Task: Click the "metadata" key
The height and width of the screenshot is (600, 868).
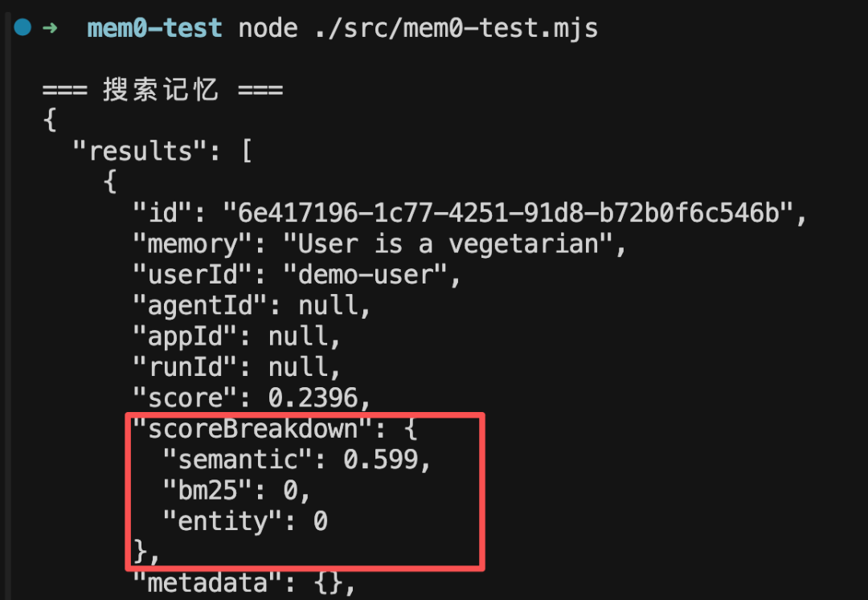Action: [207, 583]
